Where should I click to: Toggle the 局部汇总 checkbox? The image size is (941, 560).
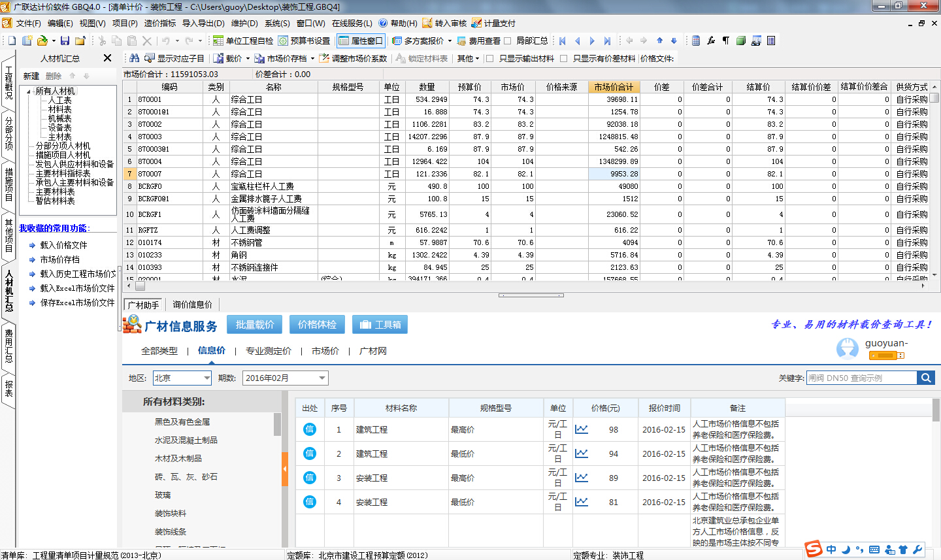pos(508,41)
